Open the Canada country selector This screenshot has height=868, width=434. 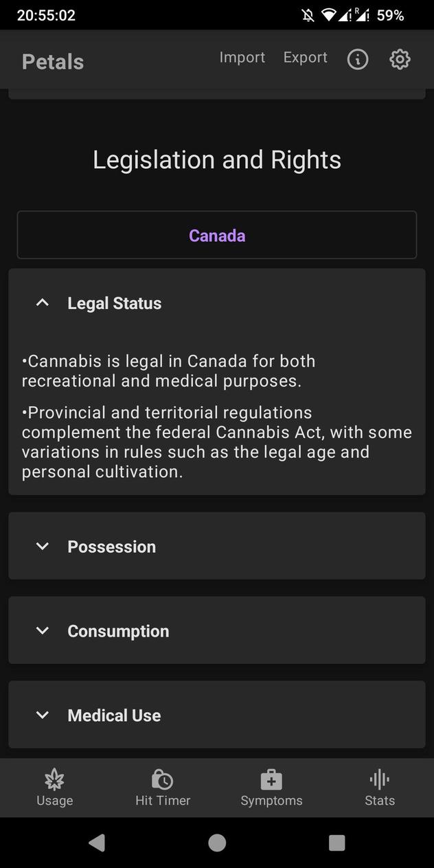pyautogui.click(x=217, y=235)
